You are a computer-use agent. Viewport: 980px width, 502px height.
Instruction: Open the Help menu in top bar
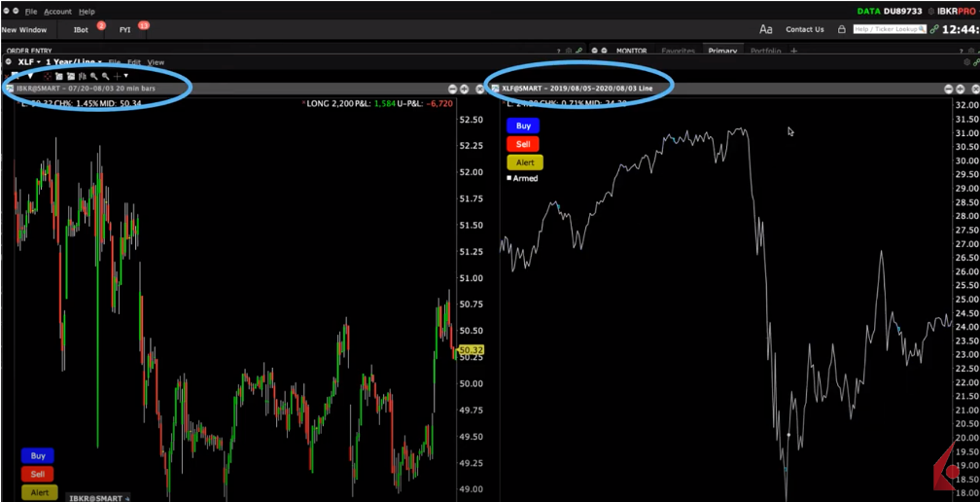click(87, 12)
